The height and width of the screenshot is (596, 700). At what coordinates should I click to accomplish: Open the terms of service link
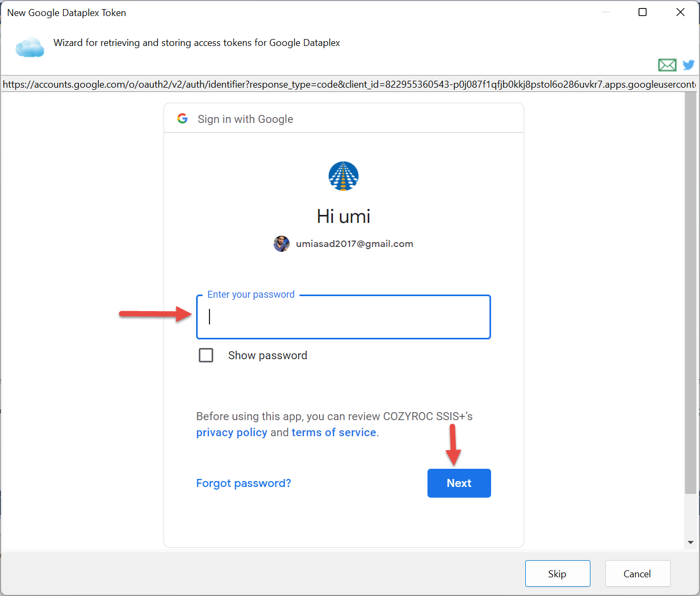334,432
